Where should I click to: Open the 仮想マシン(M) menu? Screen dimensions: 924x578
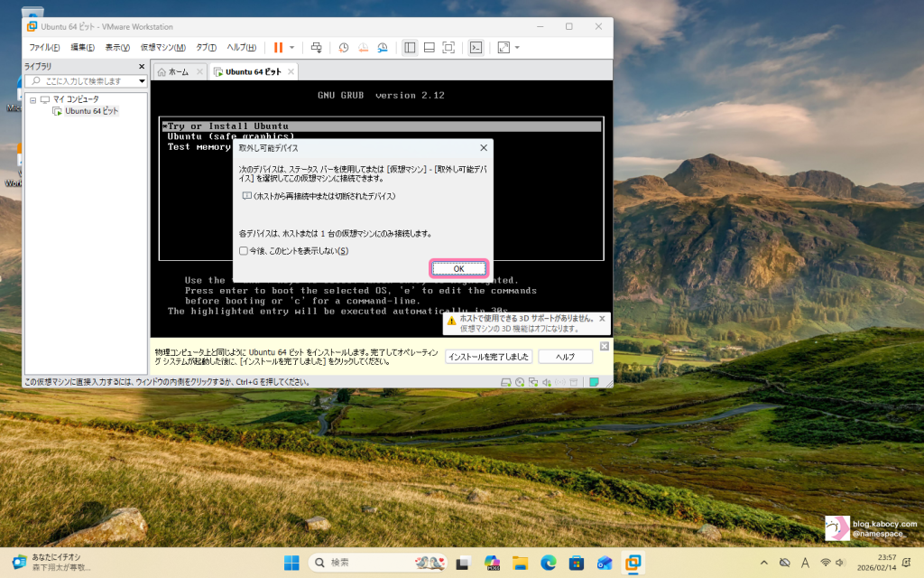click(162, 47)
